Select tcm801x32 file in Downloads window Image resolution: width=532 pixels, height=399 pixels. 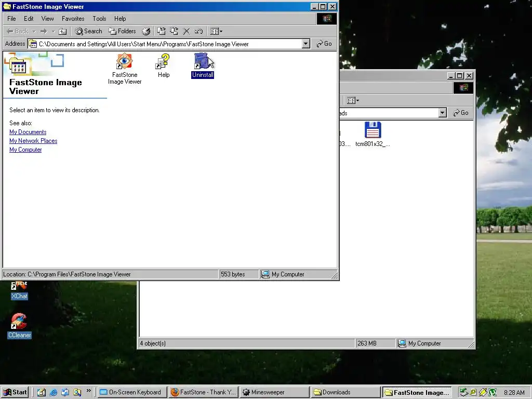click(373, 135)
